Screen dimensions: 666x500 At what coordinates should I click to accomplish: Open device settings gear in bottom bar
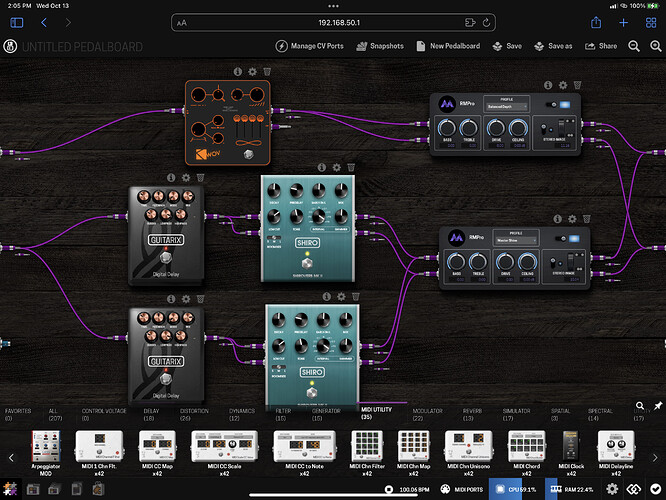click(x=612, y=489)
